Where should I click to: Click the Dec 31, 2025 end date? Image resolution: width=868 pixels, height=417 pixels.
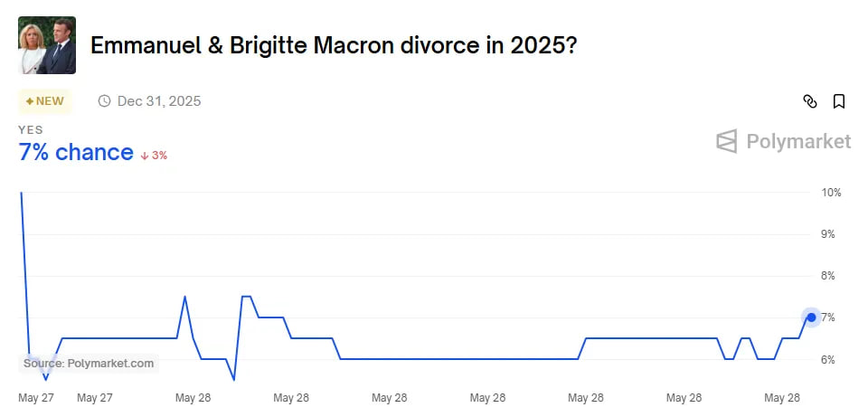[159, 101]
